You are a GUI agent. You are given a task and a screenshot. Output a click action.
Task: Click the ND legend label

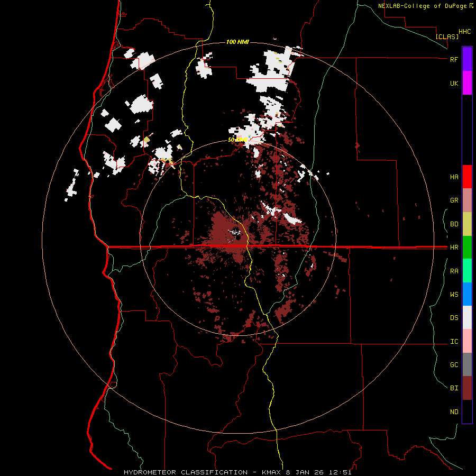click(x=454, y=412)
